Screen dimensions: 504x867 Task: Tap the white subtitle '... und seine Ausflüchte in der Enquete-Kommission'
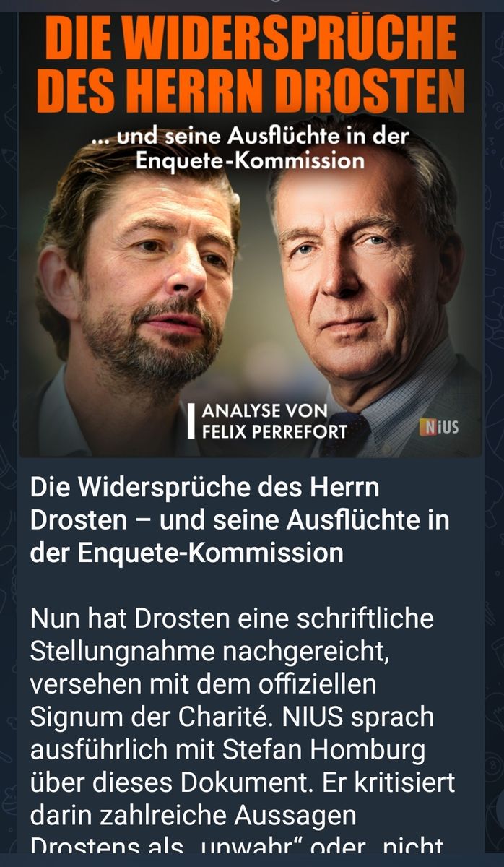click(x=251, y=147)
